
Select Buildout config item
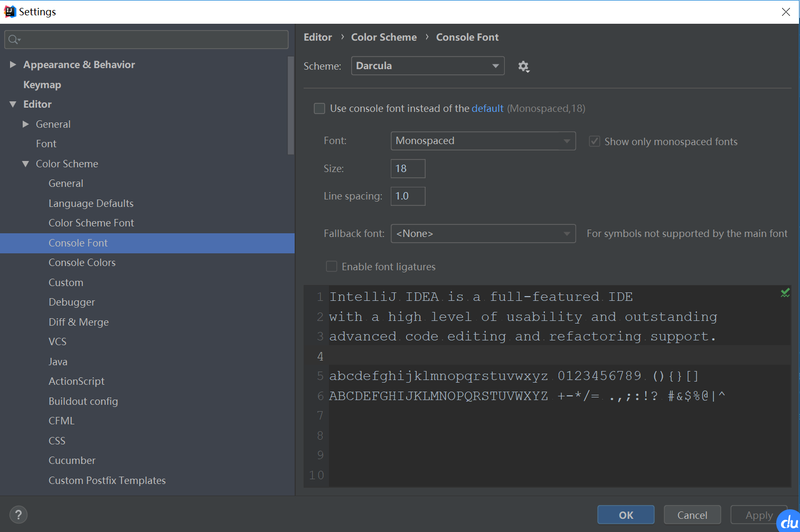pos(83,402)
